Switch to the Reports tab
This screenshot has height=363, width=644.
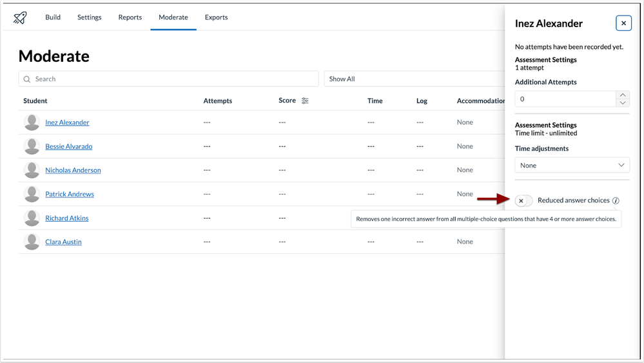coord(130,17)
